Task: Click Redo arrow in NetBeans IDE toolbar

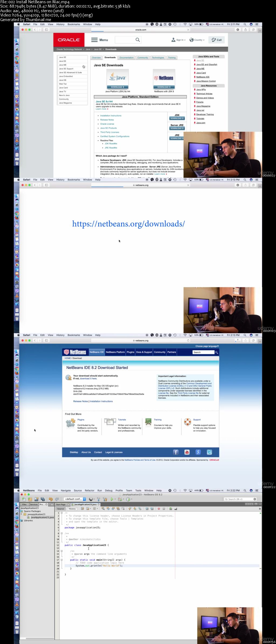Action: point(57,499)
